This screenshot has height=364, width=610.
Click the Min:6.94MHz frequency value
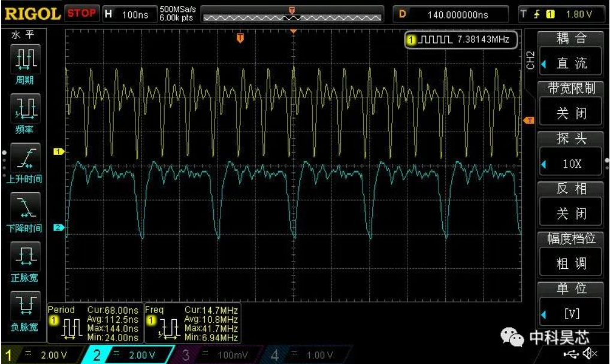click(211, 338)
